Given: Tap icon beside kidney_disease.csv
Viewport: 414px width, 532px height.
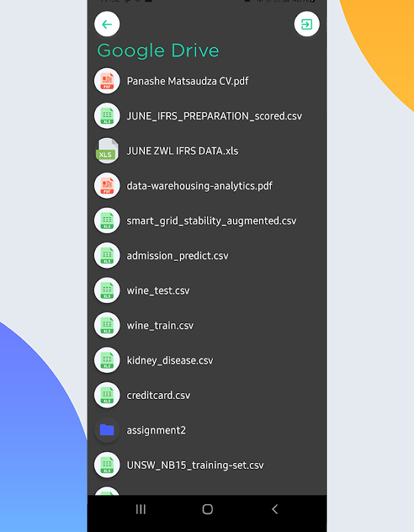Looking at the screenshot, I should coord(107,360).
